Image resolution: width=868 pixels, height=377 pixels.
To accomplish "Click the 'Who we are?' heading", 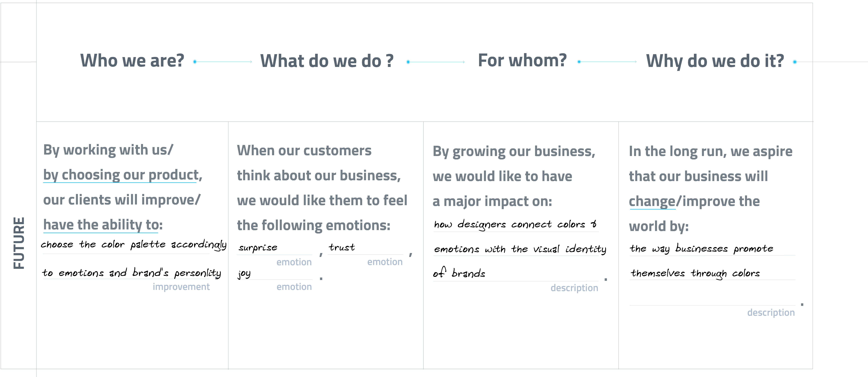I will [x=132, y=61].
